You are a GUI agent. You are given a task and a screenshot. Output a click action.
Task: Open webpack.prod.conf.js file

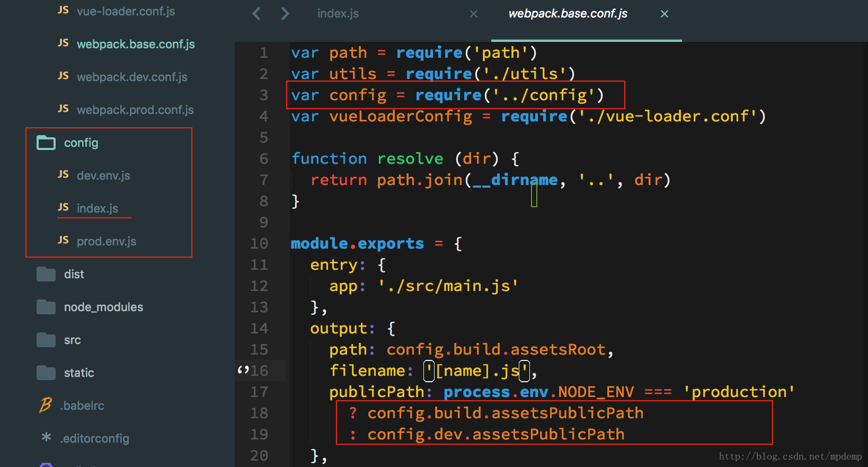135,110
